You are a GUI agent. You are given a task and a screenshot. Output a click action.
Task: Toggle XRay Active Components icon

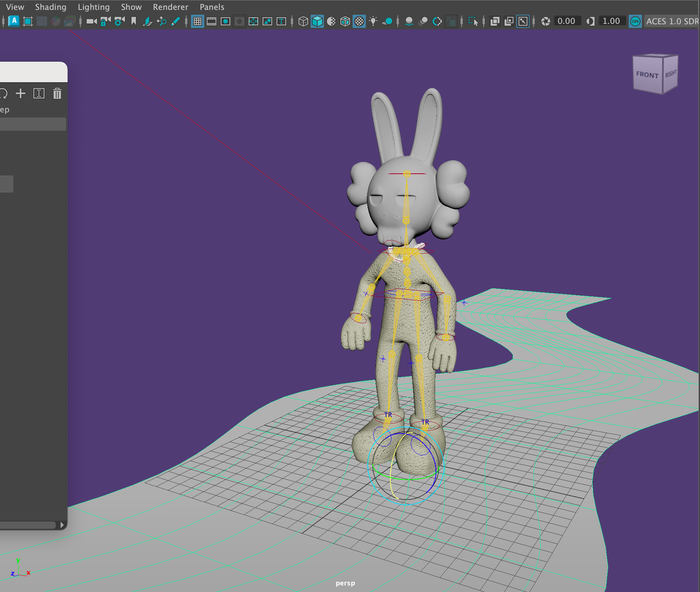[x=509, y=21]
